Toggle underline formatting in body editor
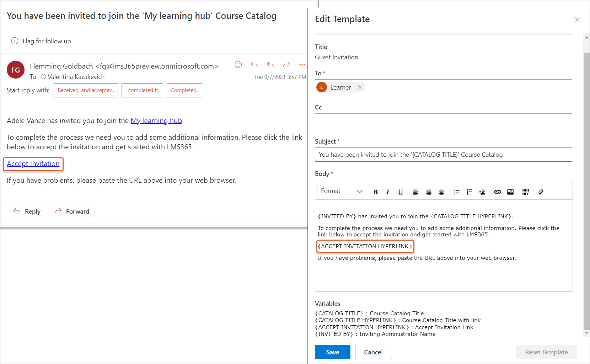590x364 pixels. (x=401, y=192)
